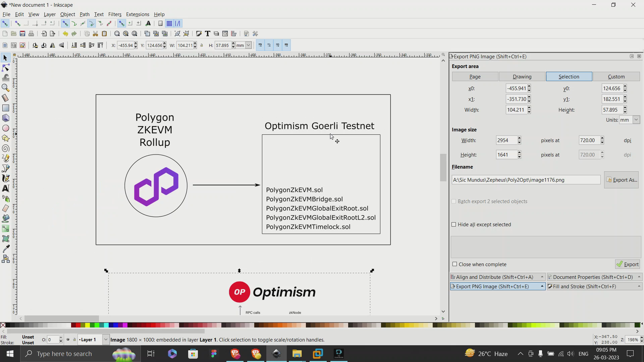Edit the export Filename field
This screenshot has height=362, width=644.
pos(526,180)
